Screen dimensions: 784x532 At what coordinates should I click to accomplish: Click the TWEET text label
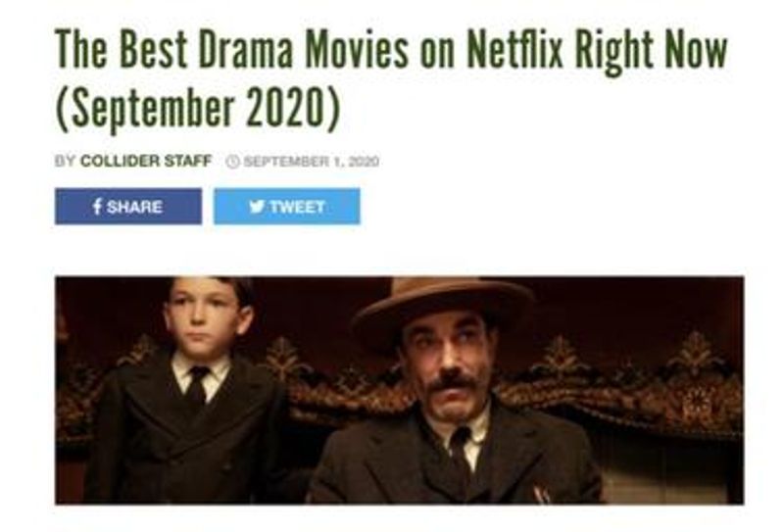298,207
